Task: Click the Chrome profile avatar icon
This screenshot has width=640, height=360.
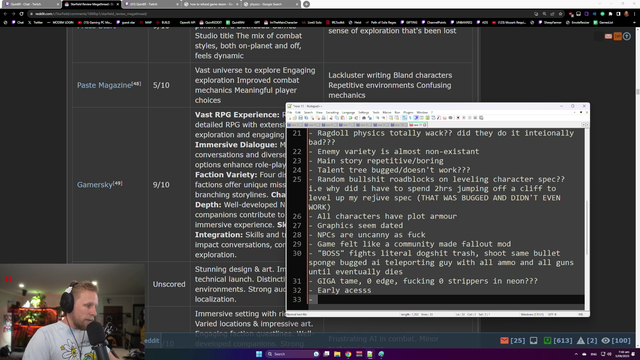Action: tap(627, 13)
